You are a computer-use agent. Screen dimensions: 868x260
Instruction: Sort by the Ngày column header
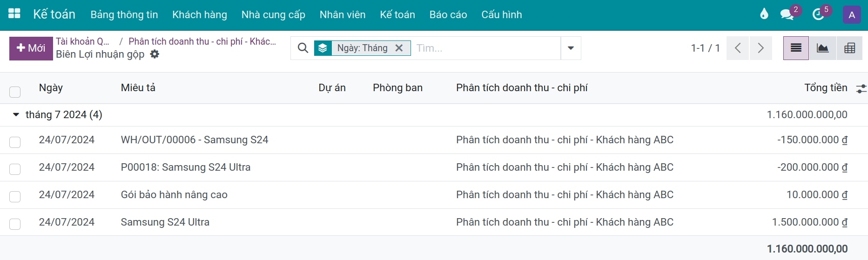(51, 88)
